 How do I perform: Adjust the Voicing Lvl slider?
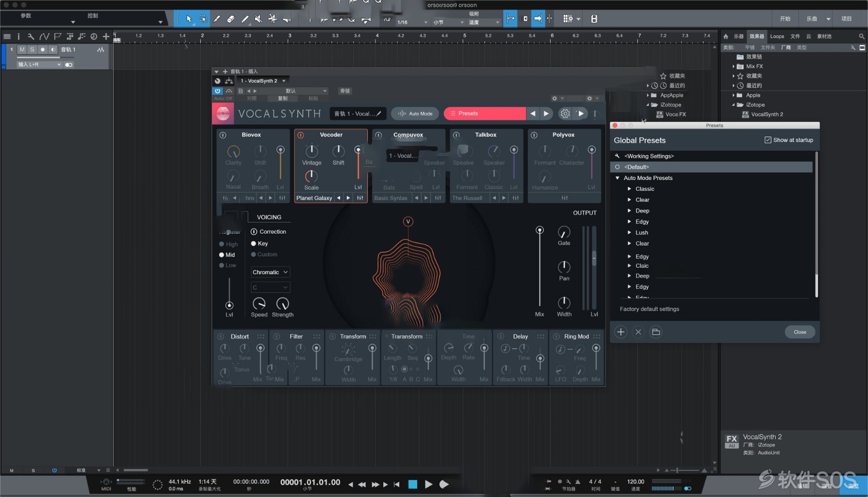point(229,294)
